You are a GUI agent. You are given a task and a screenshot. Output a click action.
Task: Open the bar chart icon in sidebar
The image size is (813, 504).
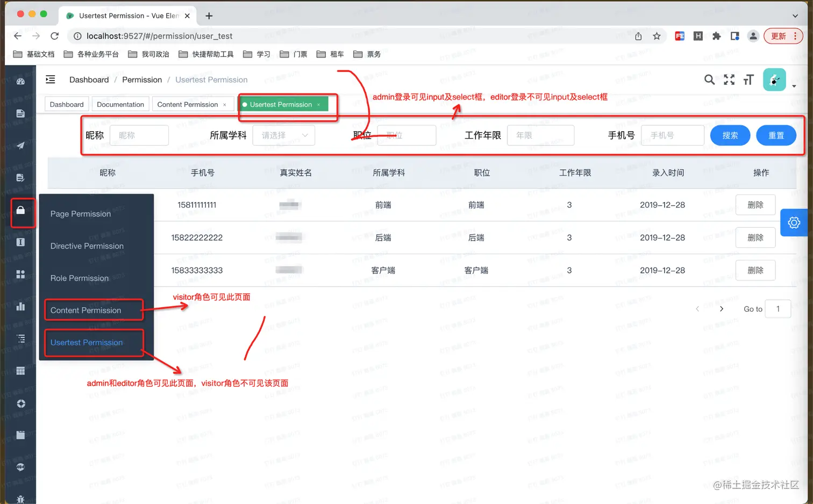(x=20, y=306)
